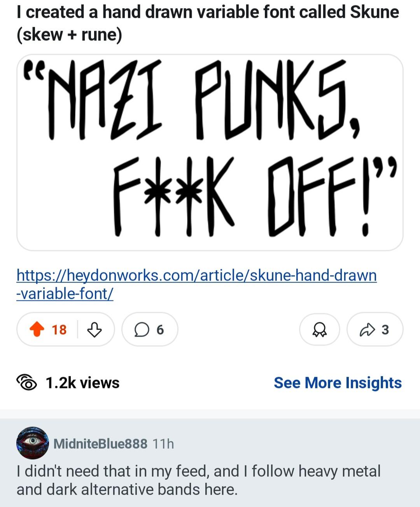Open MidniteBlue888's eye avatar
This screenshot has width=420, height=507.
click(33, 443)
